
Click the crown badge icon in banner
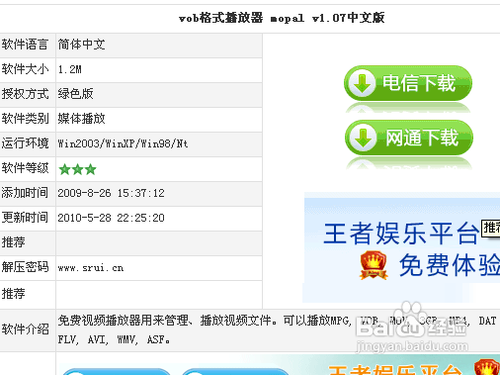(374, 265)
